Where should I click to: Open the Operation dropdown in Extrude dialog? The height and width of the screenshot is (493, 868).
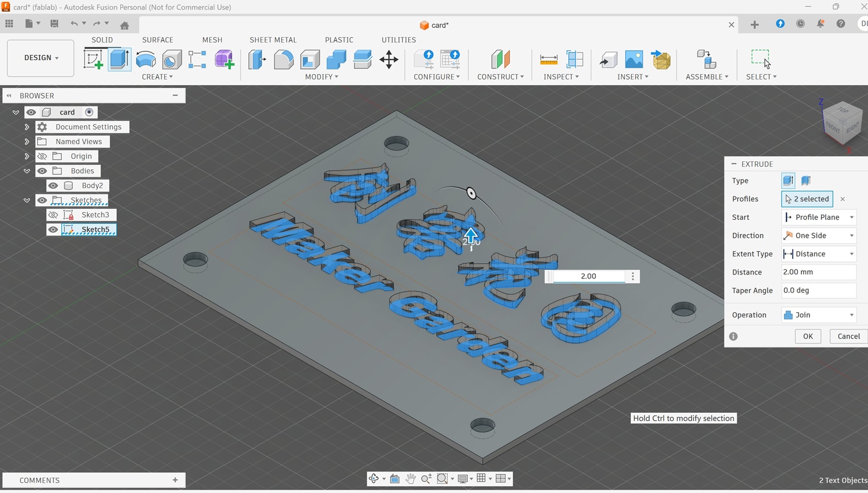818,315
